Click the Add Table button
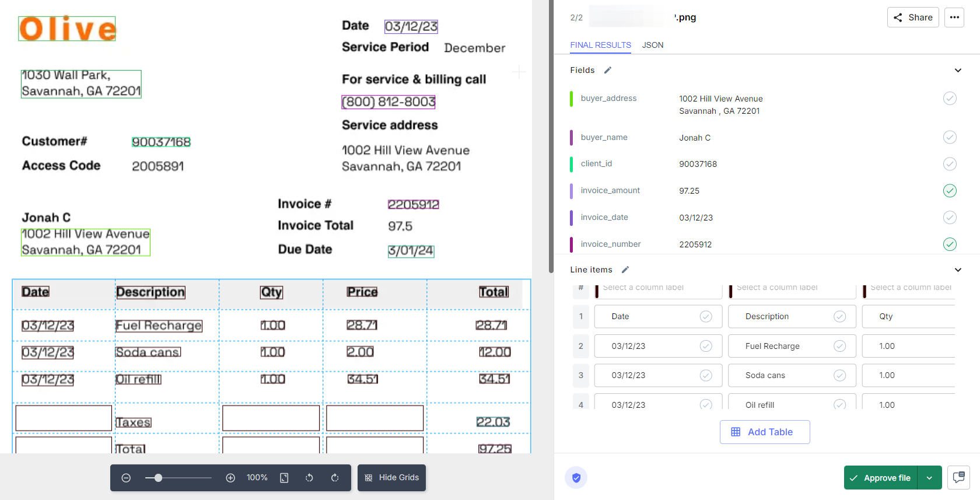The width and height of the screenshot is (980, 500). click(765, 432)
